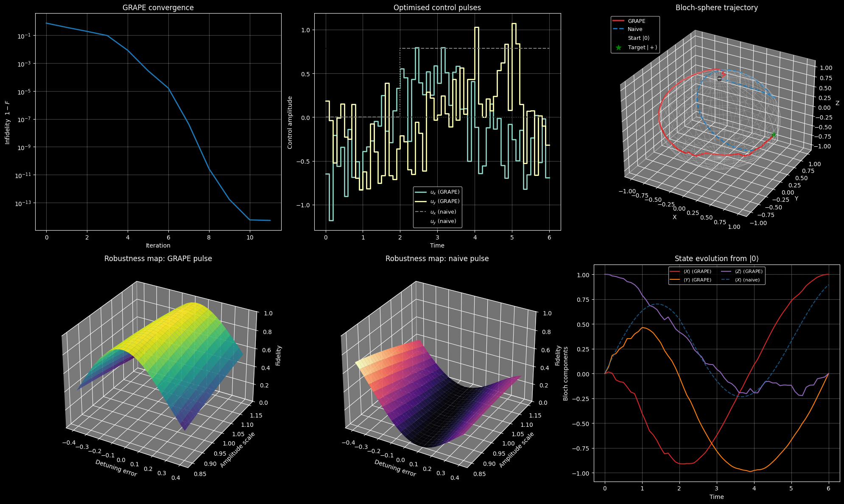Click 'Fidelity' axis label of GRAPE robustness map
The height and width of the screenshot is (504, 844).
click(279, 356)
